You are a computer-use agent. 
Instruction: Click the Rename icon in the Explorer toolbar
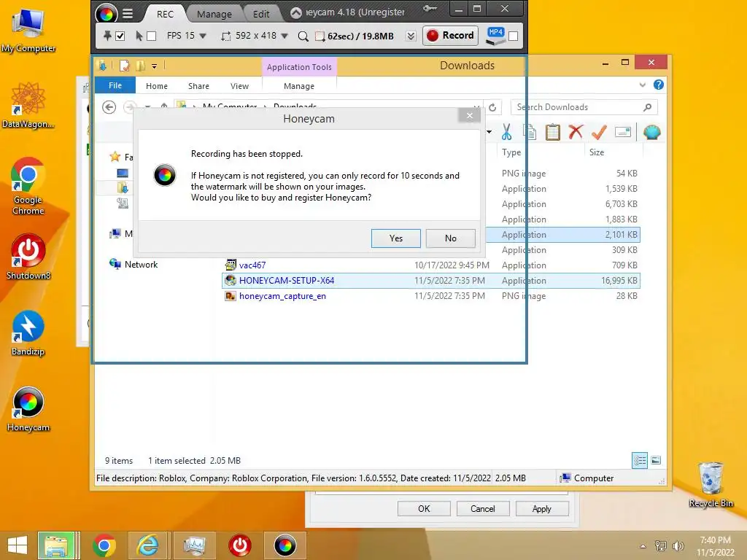point(623,132)
